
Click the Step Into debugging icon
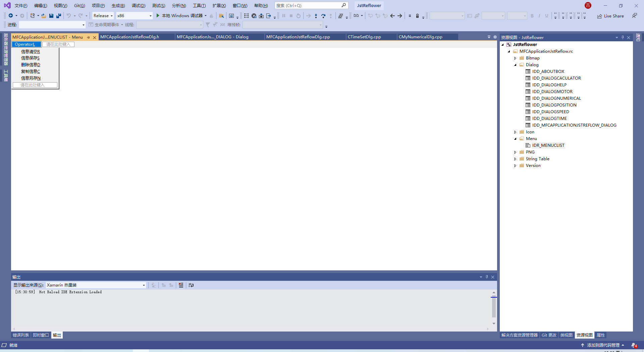click(x=316, y=15)
